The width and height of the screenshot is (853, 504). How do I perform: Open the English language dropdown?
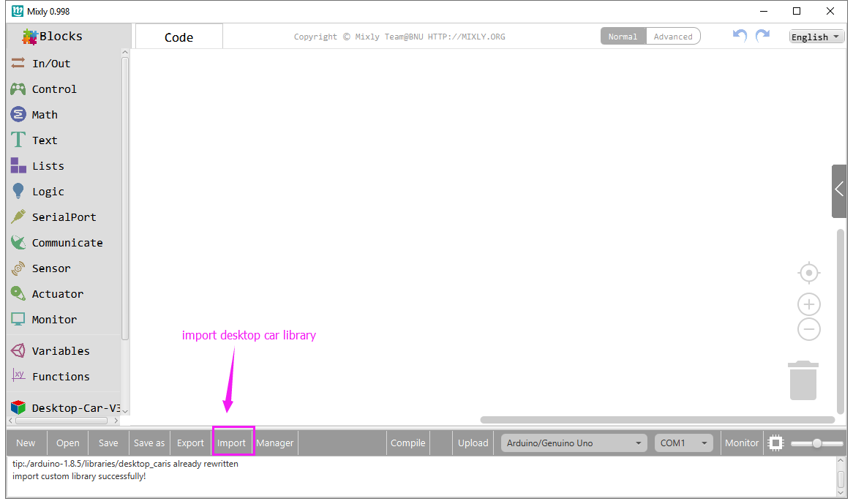[x=816, y=37]
